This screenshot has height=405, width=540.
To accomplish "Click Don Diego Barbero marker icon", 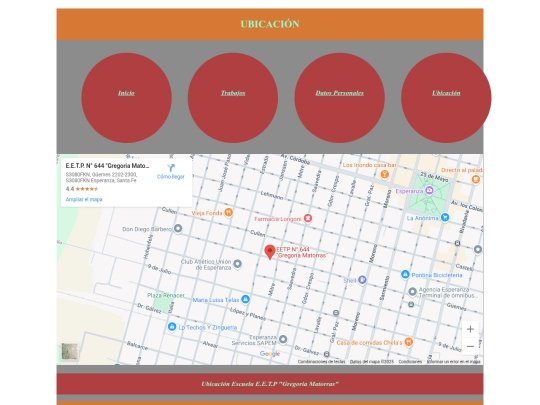I will click(x=178, y=228).
